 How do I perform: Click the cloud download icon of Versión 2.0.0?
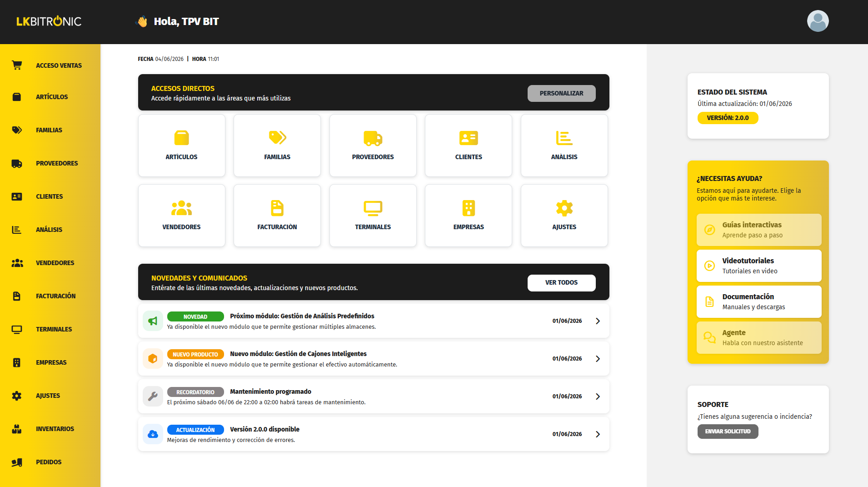[x=153, y=434]
